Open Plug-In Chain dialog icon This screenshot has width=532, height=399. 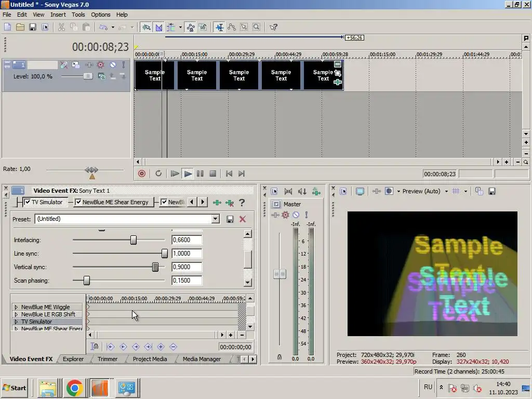coord(217,203)
